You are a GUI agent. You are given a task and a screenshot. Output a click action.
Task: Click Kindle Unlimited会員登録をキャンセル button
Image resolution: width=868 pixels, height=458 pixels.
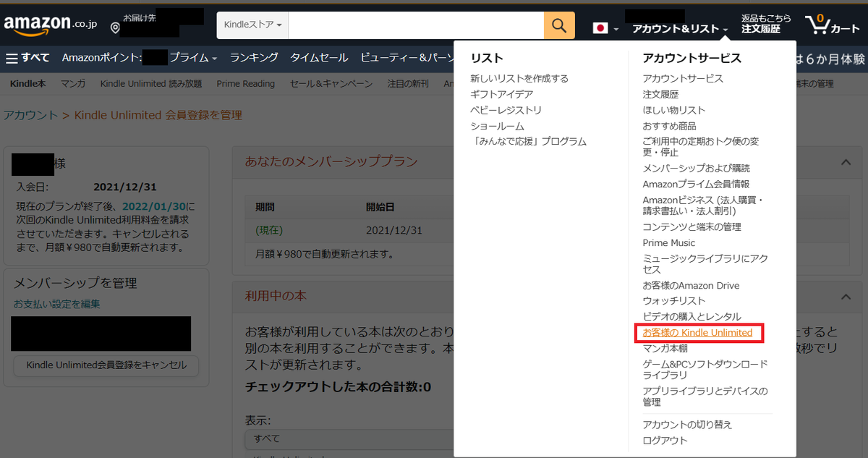click(106, 365)
